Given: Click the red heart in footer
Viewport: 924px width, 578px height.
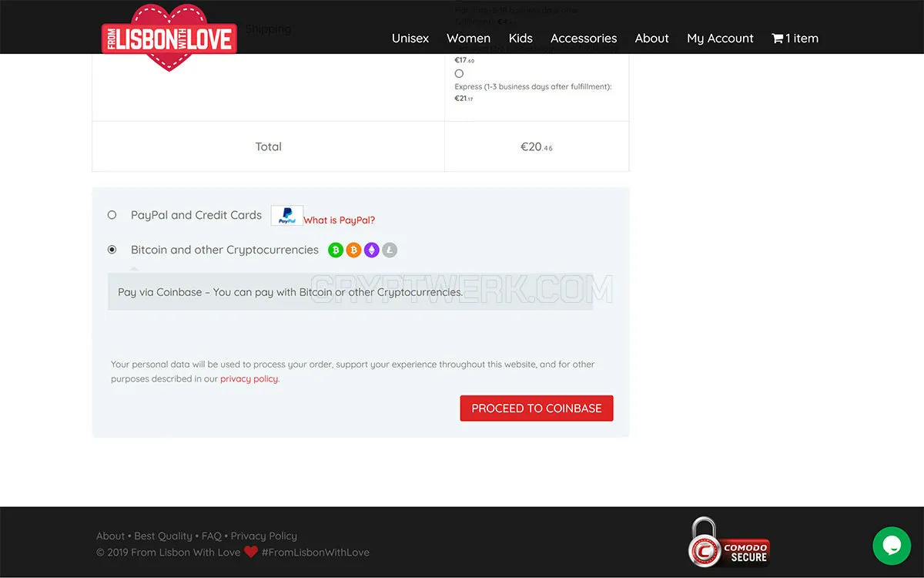Looking at the screenshot, I should (x=251, y=552).
